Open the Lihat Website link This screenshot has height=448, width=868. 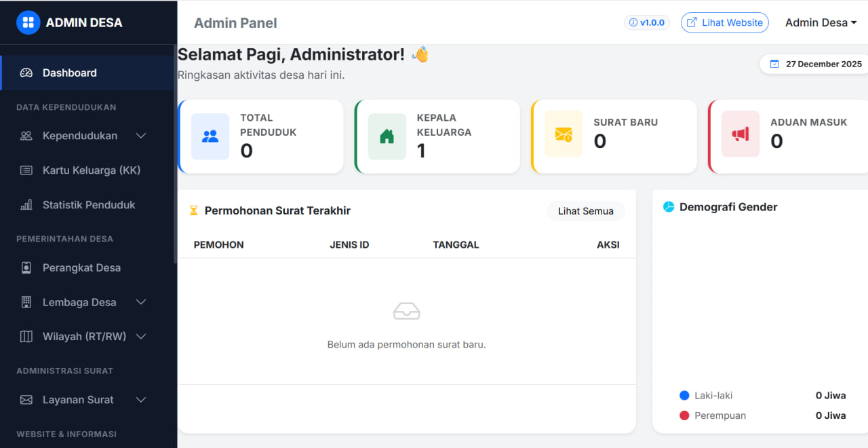[x=724, y=22]
